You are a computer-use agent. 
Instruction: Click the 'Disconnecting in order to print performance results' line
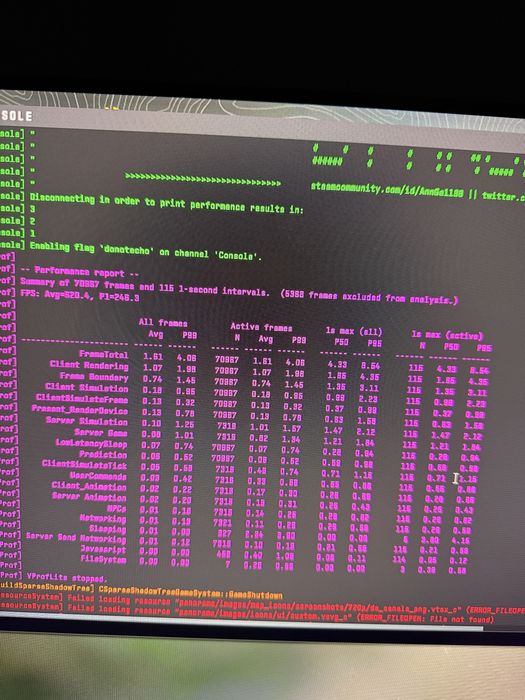point(167,203)
